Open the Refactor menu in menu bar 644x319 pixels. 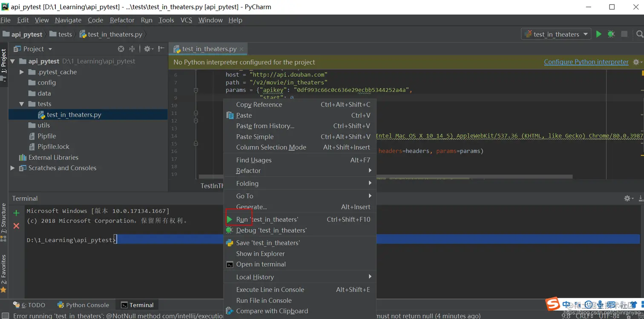coord(122,20)
